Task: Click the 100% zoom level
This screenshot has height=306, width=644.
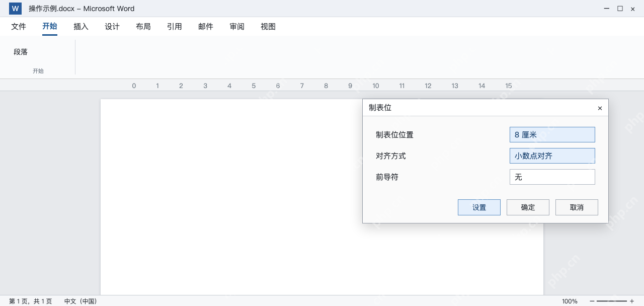Action: (x=570, y=301)
